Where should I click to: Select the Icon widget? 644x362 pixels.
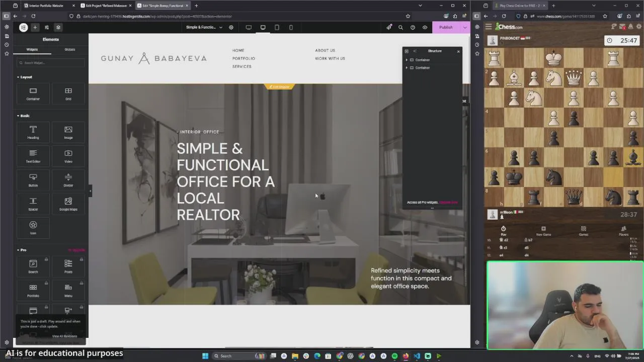point(33,228)
